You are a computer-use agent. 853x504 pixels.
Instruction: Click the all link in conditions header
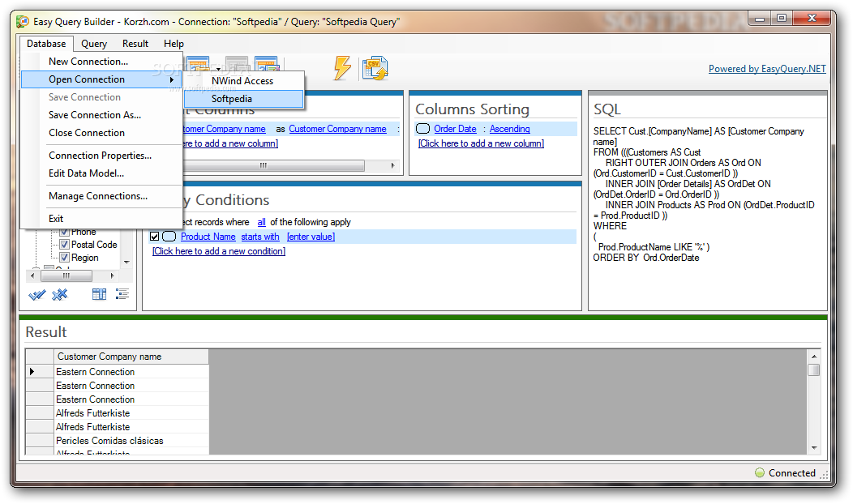pos(262,222)
